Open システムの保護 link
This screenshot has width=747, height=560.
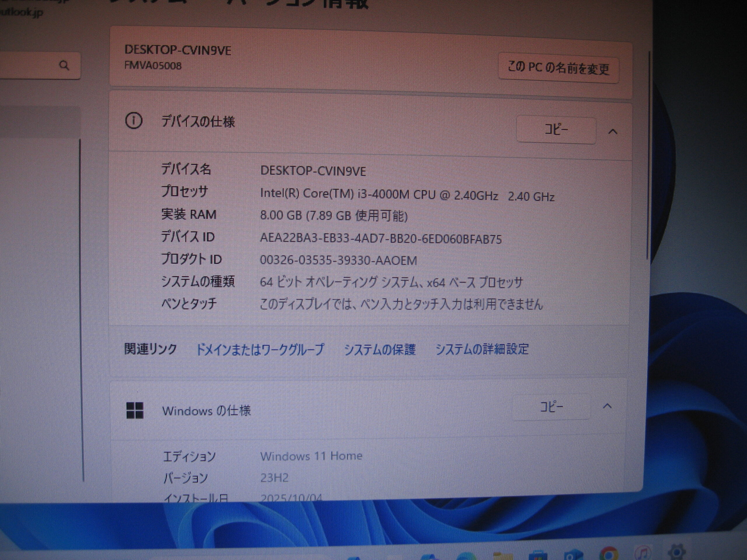[380, 349]
